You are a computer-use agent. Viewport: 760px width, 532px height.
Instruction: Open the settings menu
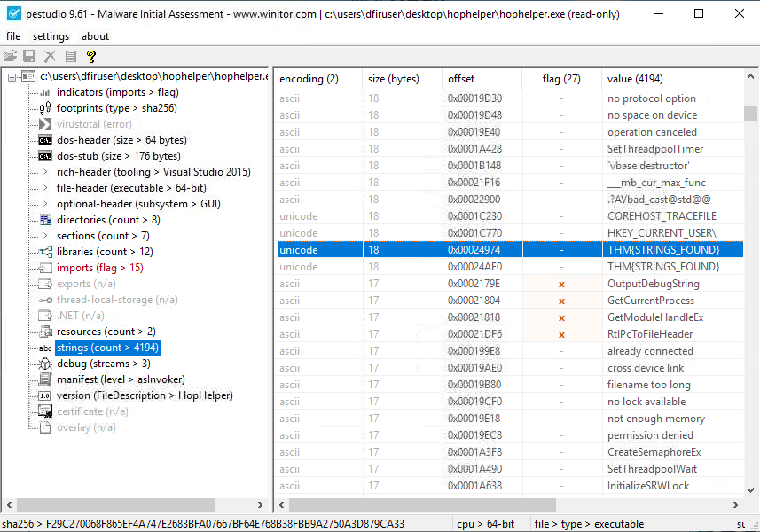pos(51,36)
